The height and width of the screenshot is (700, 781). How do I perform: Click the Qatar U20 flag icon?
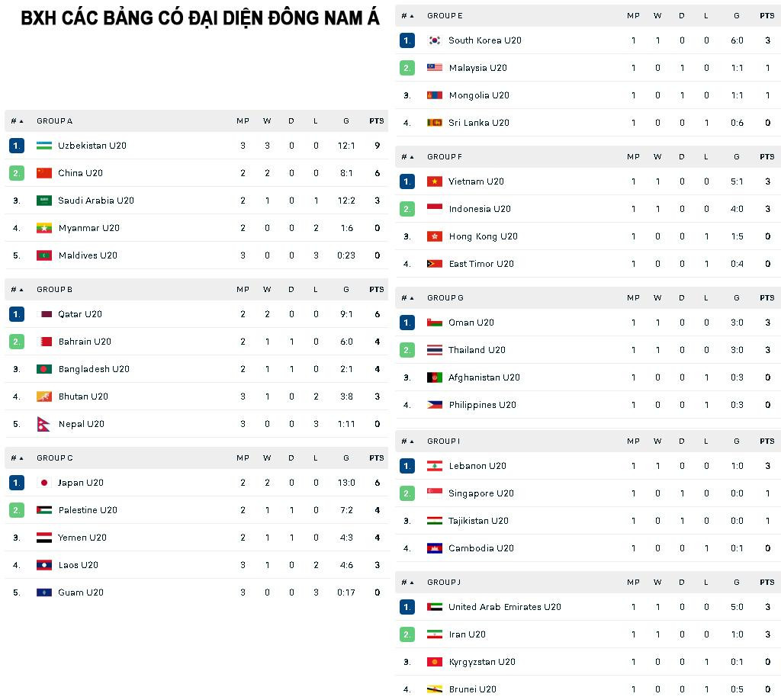[44, 314]
